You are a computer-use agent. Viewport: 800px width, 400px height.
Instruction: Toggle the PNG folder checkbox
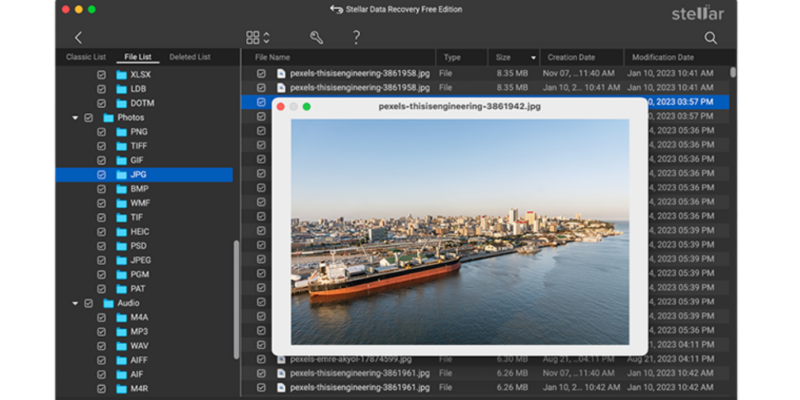pyautogui.click(x=101, y=132)
